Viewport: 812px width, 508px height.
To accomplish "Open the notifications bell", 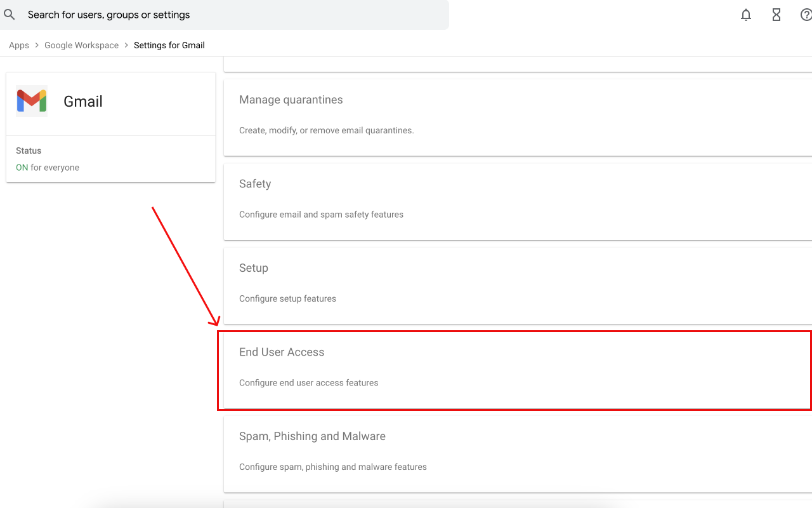I will tap(746, 15).
